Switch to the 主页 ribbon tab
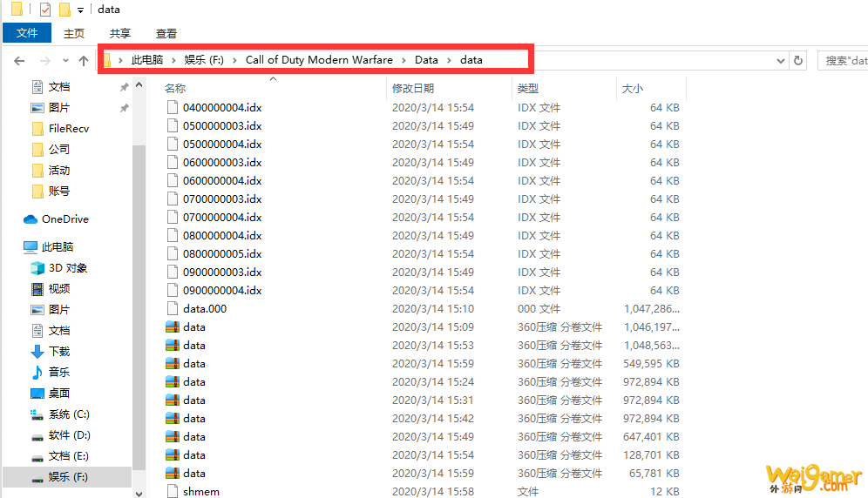This screenshot has height=498, width=868. tap(73, 33)
